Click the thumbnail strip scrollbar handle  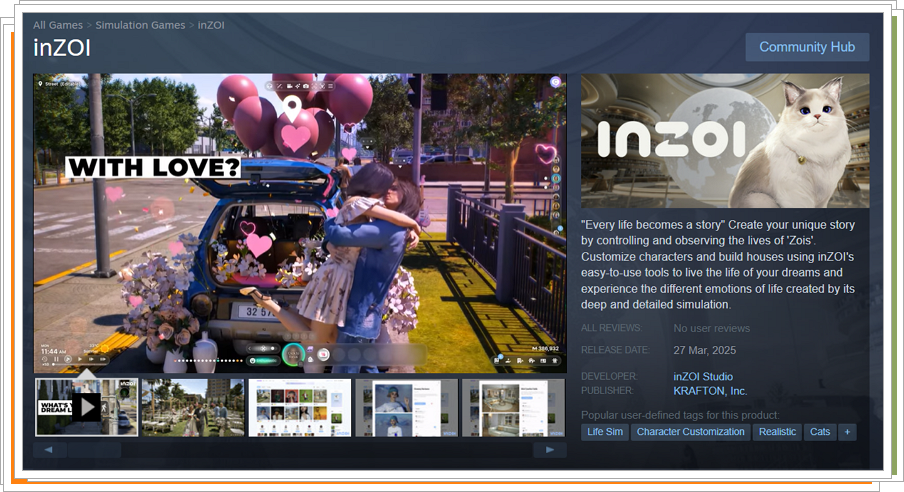pyautogui.click(x=94, y=450)
